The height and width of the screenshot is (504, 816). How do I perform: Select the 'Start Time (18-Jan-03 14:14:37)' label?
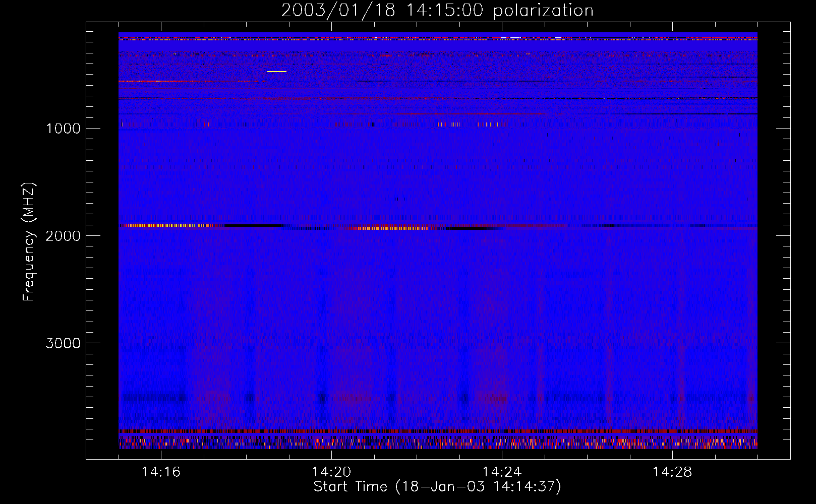[437, 487]
